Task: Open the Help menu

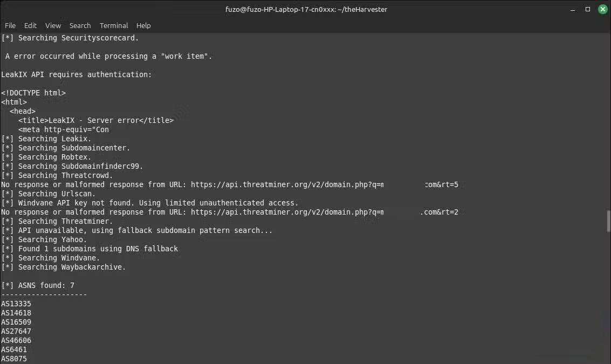Action: pyautogui.click(x=143, y=25)
